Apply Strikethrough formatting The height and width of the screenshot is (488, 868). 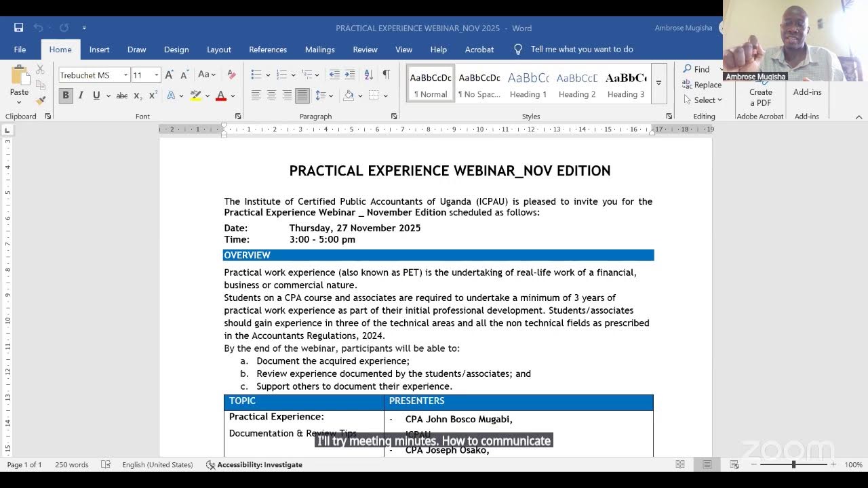122,96
